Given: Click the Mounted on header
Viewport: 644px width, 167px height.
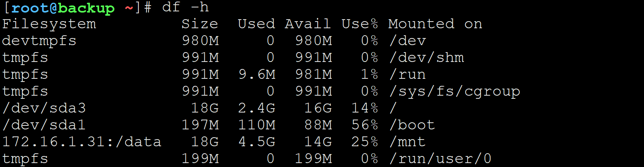Looking at the screenshot, I should 435,24.
